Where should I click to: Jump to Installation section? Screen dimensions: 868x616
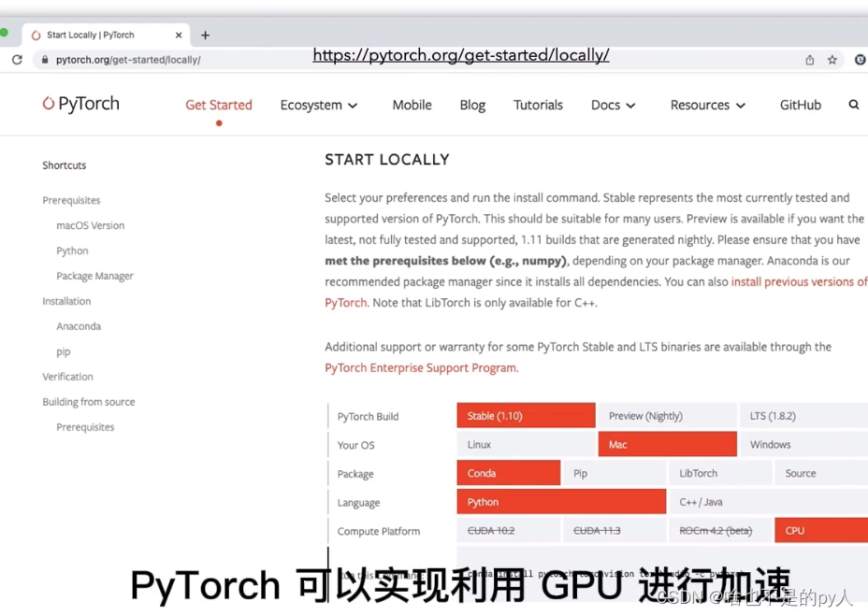point(66,301)
